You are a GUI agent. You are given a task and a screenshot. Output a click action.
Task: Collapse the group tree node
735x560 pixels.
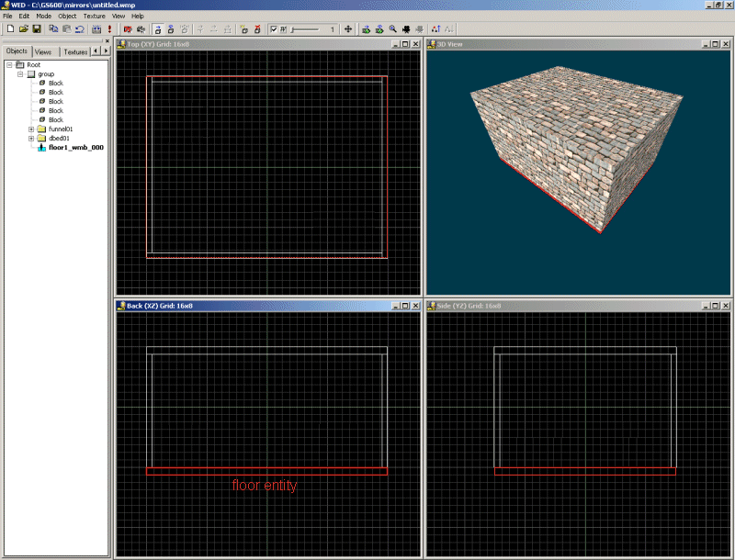[x=20, y=74]
